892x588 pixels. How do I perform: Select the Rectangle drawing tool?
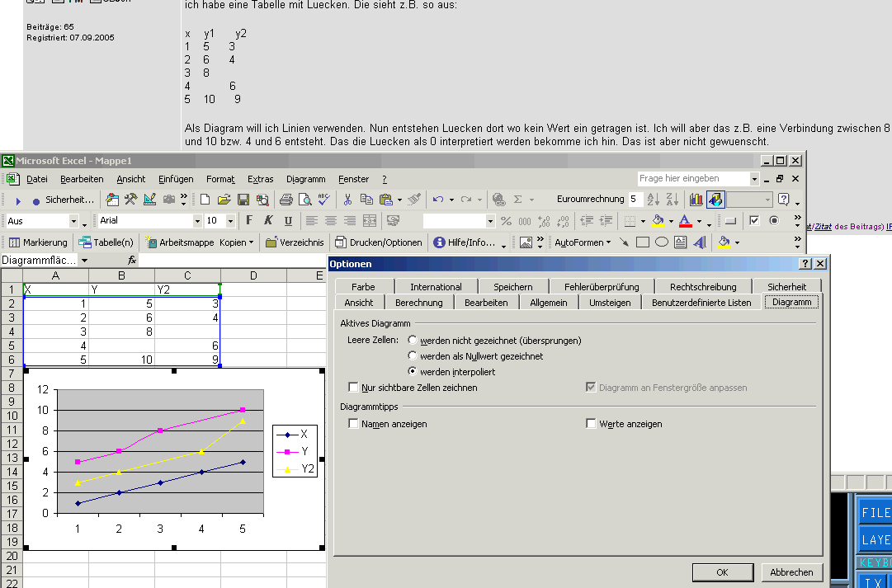(x=643, y=242)
